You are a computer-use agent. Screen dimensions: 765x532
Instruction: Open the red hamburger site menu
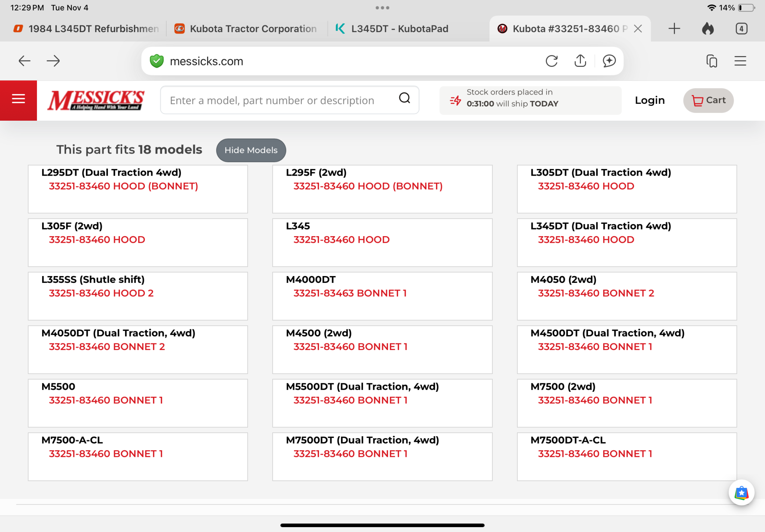tap(18, 99)
